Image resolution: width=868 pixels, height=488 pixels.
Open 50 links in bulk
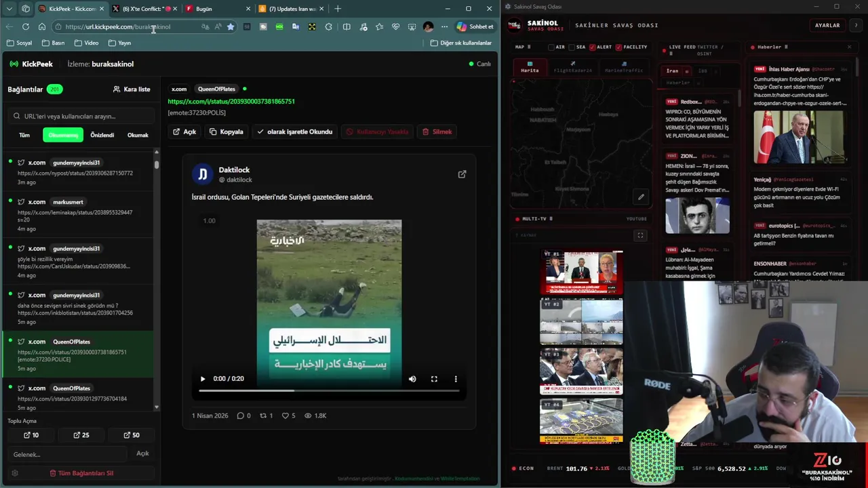coord(132,435)
